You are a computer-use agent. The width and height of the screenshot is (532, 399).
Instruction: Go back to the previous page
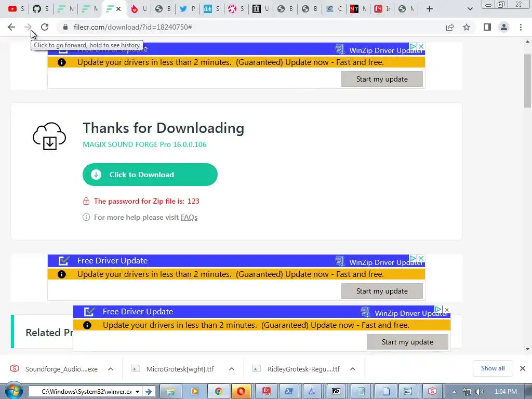11,27
